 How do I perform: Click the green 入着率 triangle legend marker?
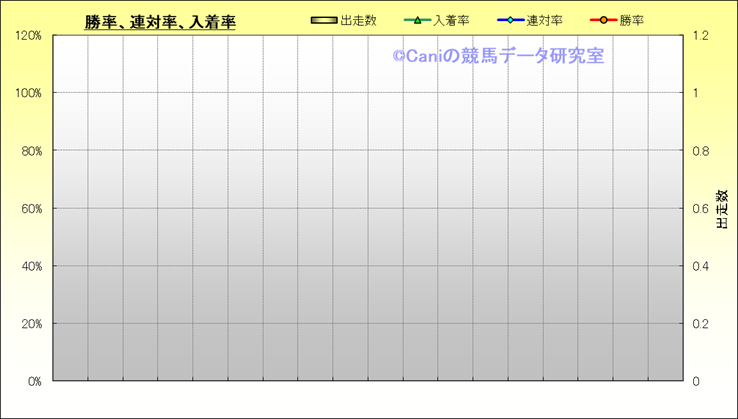point(417,20)
